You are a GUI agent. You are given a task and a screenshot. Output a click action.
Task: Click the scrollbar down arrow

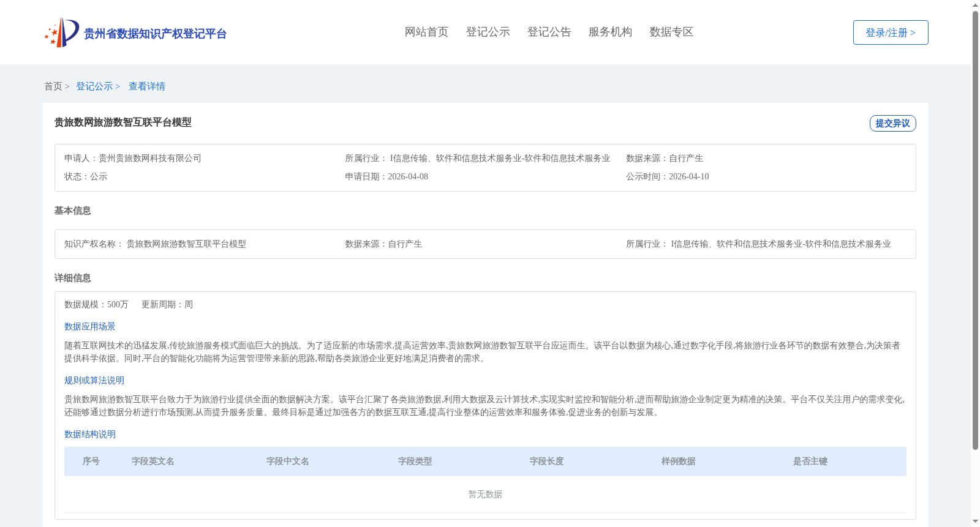tap(975, 521)
